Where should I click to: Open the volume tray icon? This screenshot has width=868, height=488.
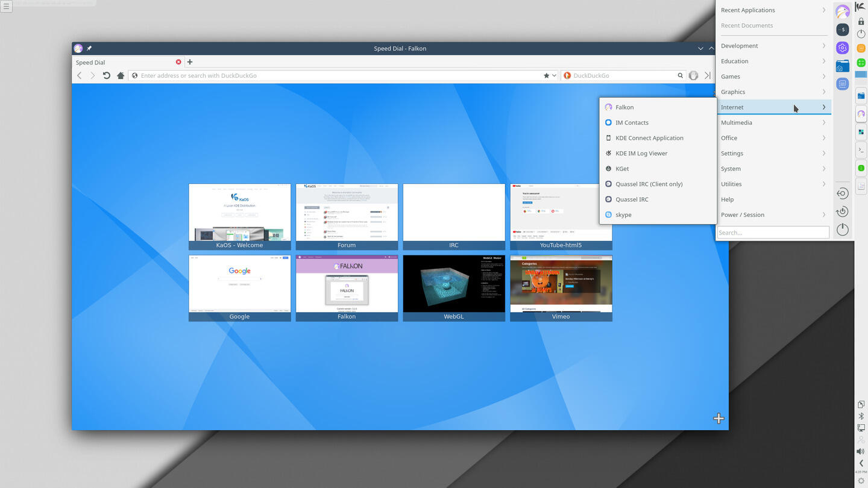click(x=861, y=451)
